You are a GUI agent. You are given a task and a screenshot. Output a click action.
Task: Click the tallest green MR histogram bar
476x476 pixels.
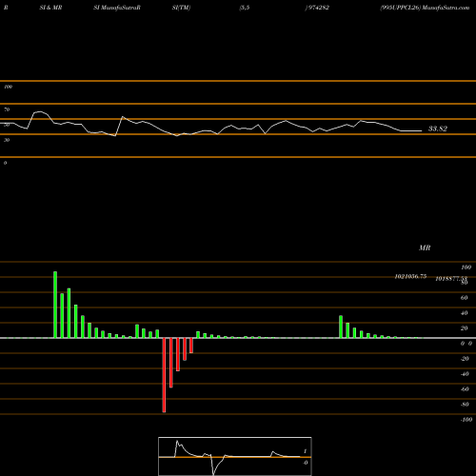click(55, 305)
